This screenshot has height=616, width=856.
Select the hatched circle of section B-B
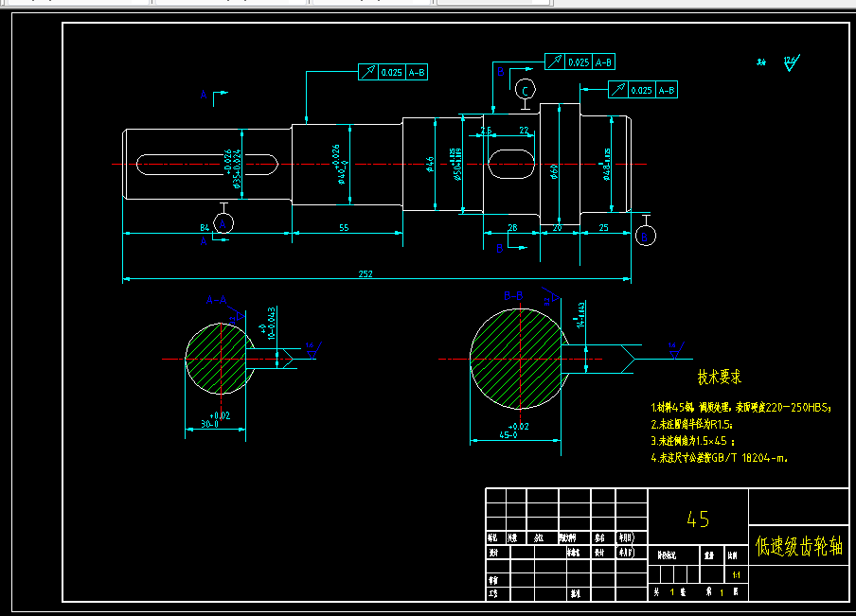click(519, 359)
